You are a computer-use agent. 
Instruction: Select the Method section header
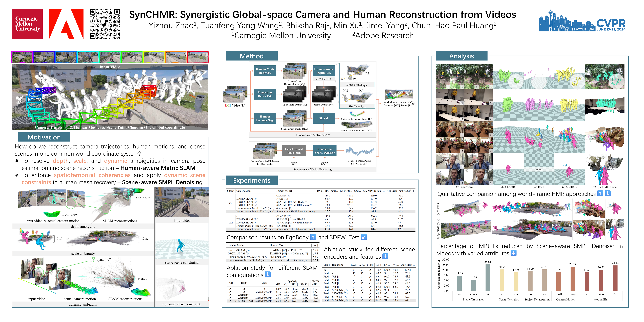point(252,56)
